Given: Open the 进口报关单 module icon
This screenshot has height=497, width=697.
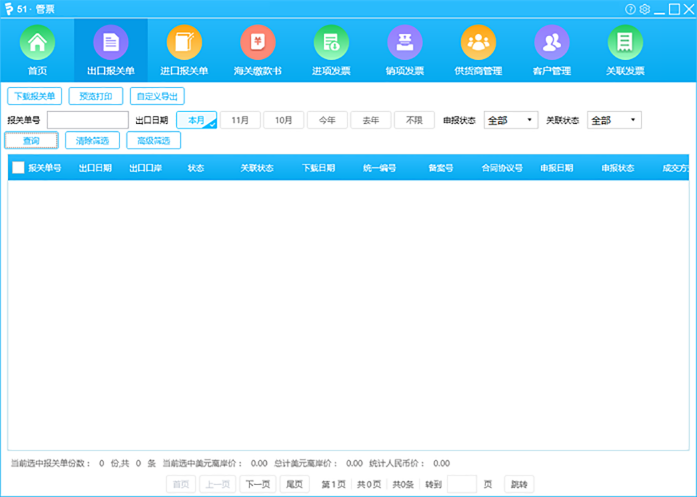Looking at the screenshot, I should point(184,45).
